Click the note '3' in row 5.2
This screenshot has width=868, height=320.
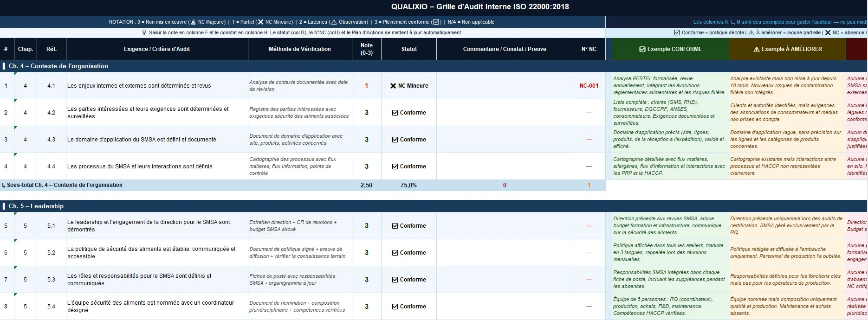367,253
